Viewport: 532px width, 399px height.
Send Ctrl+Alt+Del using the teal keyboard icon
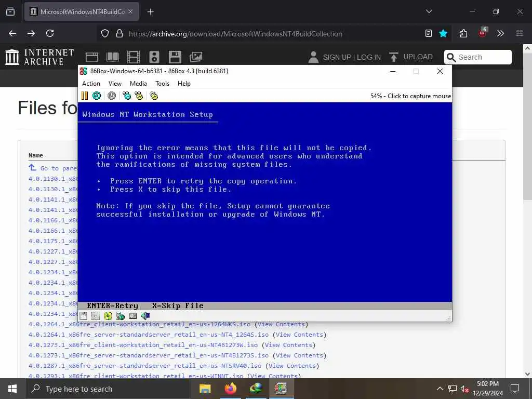[127, 96]
